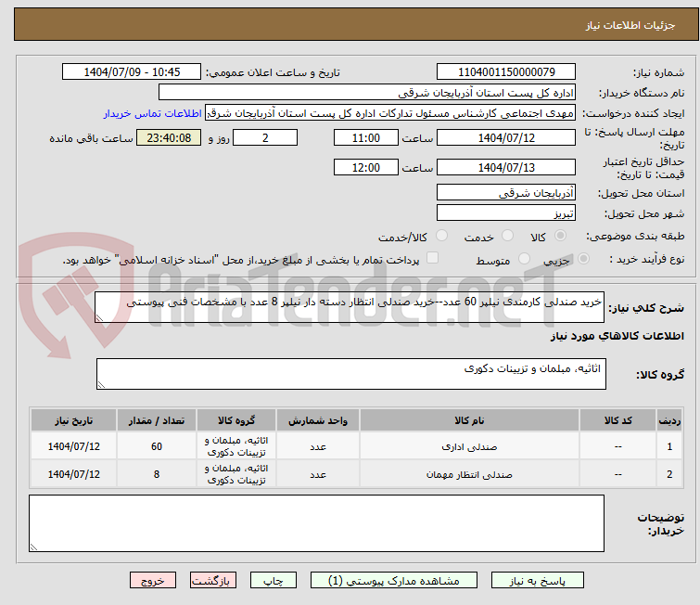Select the 'خدمت' radio option
The image size is (700, 605).
pos(507,237)
